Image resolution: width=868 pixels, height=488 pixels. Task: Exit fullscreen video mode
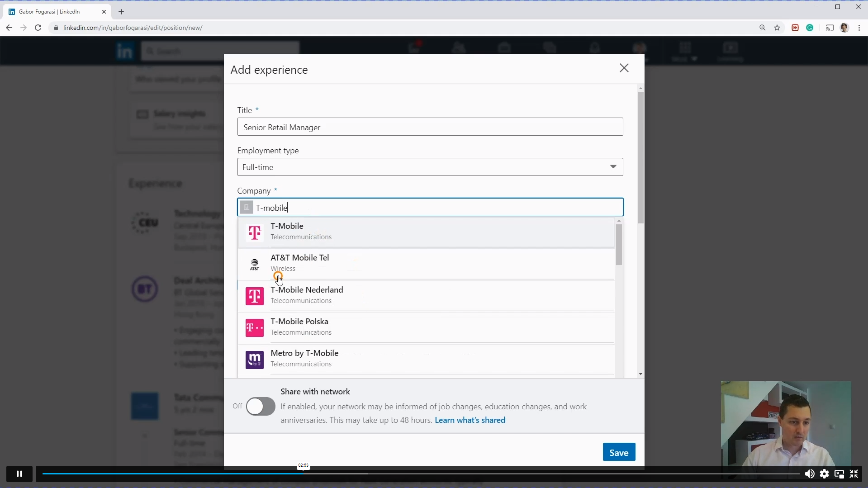point(854,474)
